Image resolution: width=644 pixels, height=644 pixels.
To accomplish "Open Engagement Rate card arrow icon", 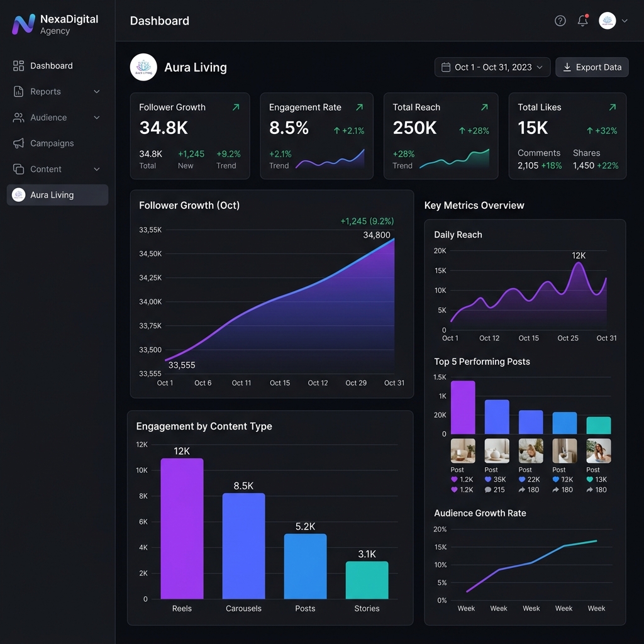I will tap(359, 107).
